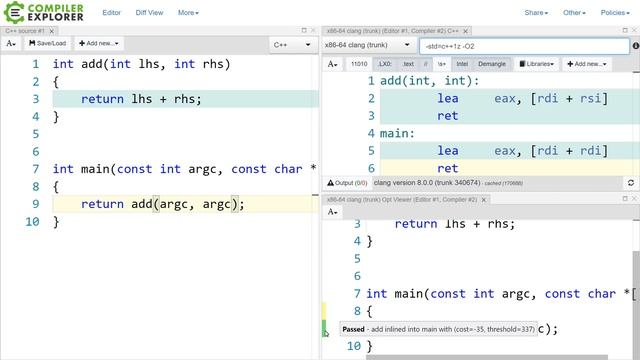Open font size menu in compiler pane
The image size is (640, 360).
[333, 64]
